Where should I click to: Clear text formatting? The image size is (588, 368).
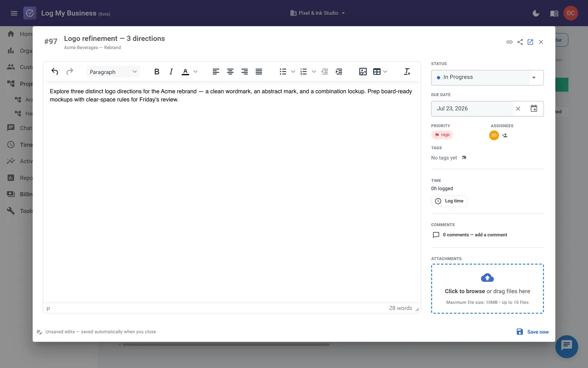click(407, 72)
